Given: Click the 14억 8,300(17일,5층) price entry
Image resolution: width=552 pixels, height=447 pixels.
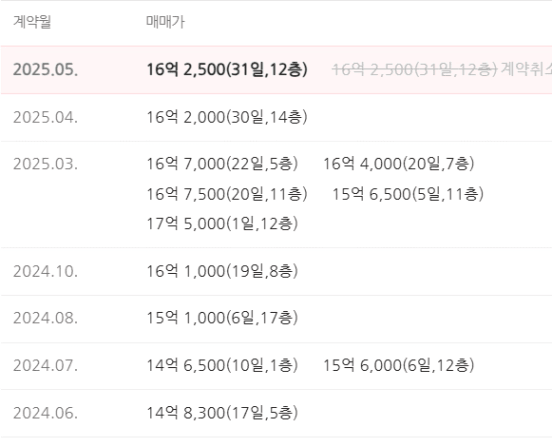Looking at the screenshot, I should (222, 413).
